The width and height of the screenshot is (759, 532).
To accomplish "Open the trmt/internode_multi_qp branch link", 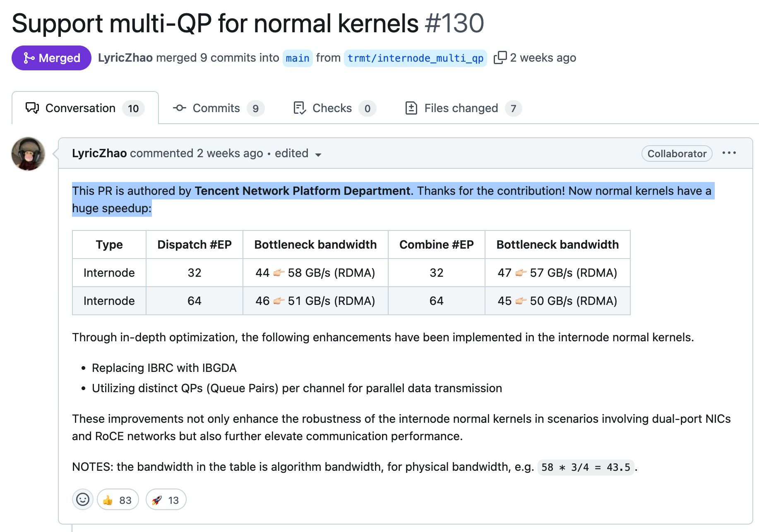I will [x=415, y=58].
